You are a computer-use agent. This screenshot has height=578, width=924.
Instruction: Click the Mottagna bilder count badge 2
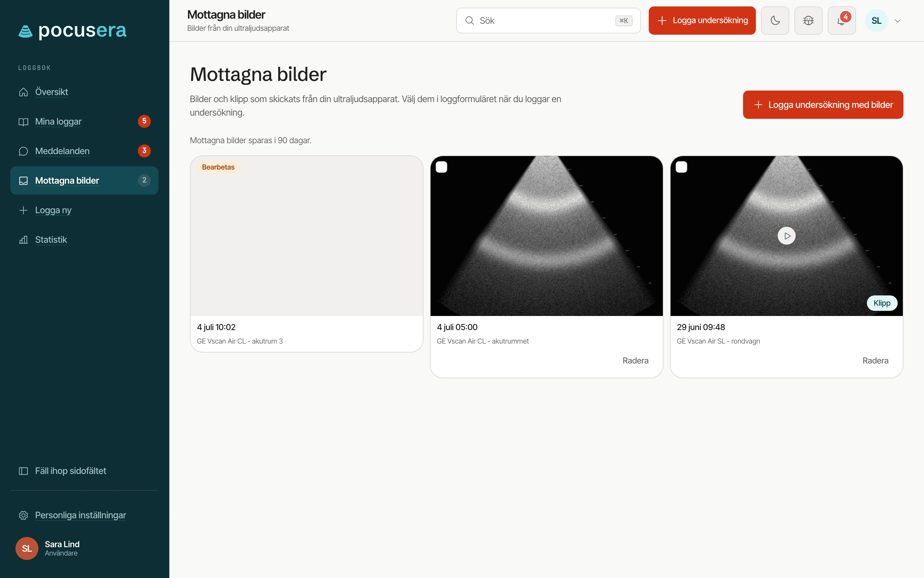point(144,180)
